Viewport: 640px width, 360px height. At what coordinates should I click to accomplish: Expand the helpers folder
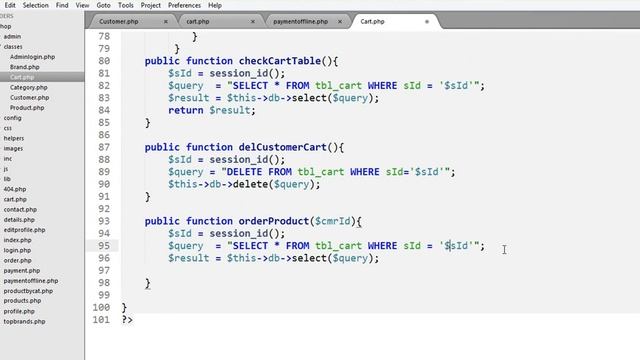[x=14, y=138]
